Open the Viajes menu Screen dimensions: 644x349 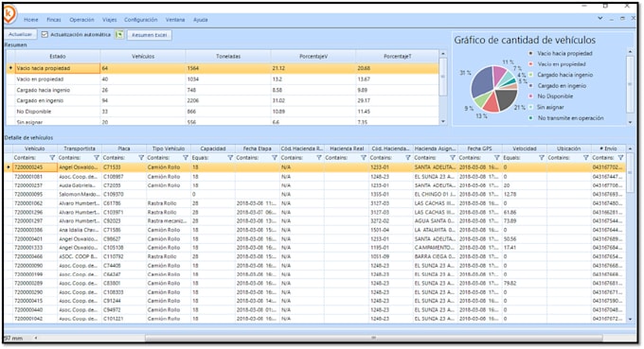(110, 20)
